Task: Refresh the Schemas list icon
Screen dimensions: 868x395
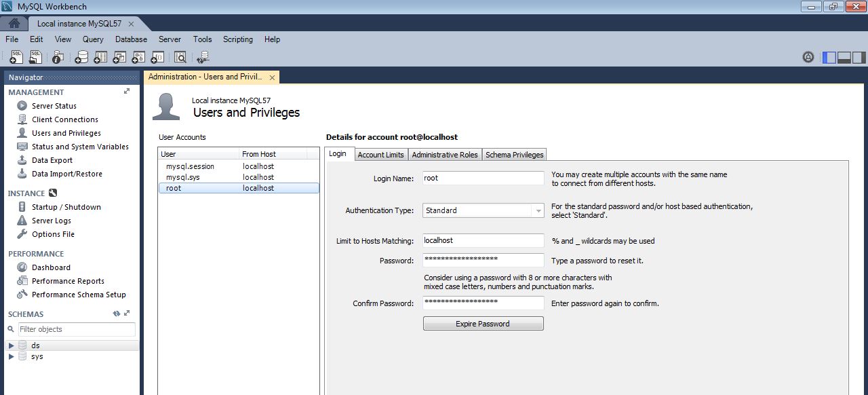Action: click(x=117, y=314)
